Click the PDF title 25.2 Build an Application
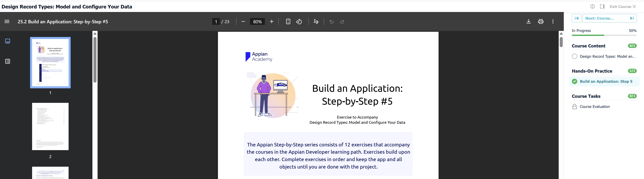Viewport: 644px width, 179px height. [x=63, y=21]
